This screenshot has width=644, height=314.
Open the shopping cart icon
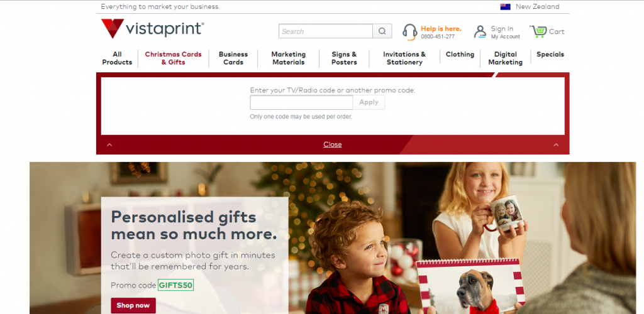tap(538, 31)
